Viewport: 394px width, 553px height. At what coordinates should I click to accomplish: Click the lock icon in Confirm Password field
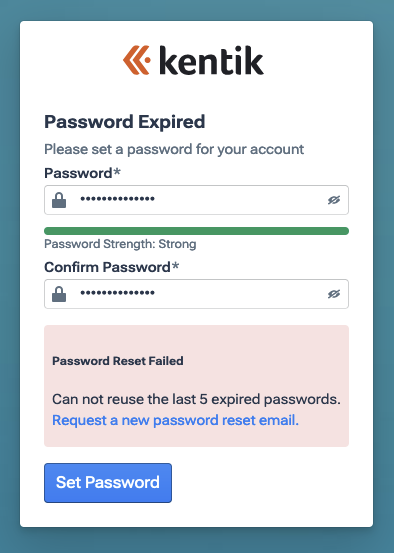pyautogui.click(x=59, y=294)
